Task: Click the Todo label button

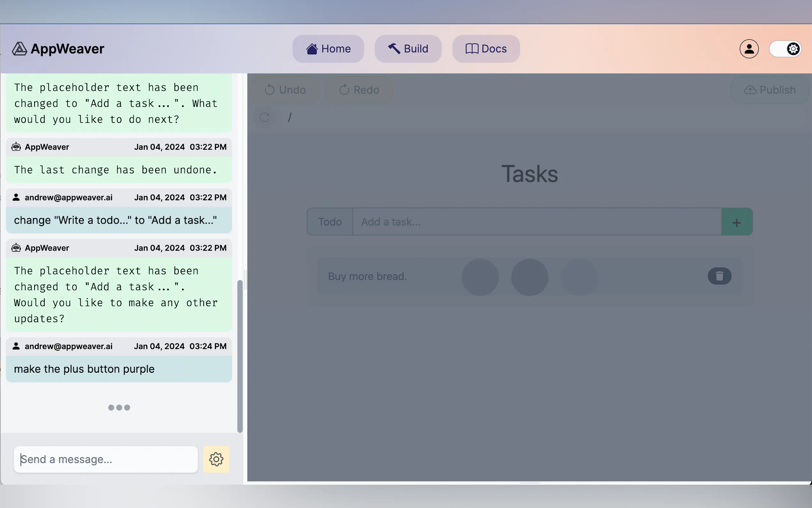Action: click(x=330, y=222)
